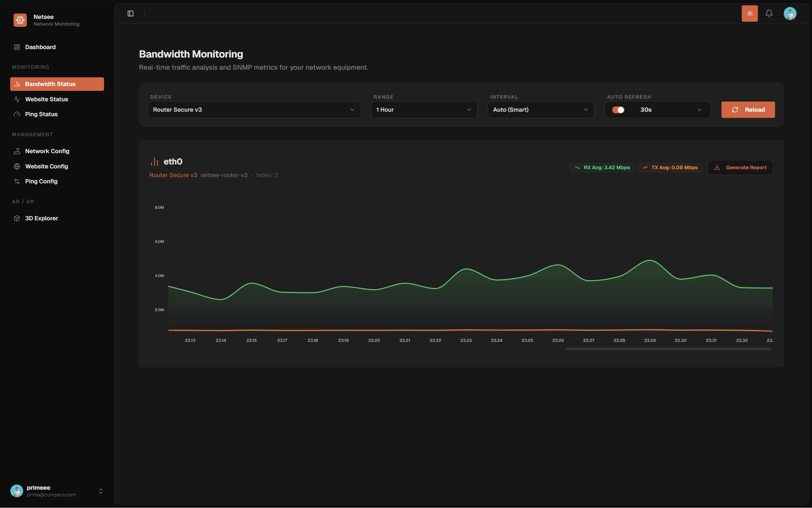Viewport: 812px width, 508px height.
Task: Open 3D Explorer page
Action: pyautogui.click(x=57, y=218)
